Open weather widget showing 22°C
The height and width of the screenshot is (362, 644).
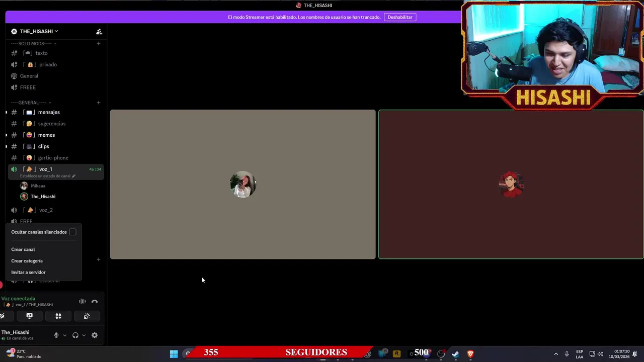(x=23, y=354)
